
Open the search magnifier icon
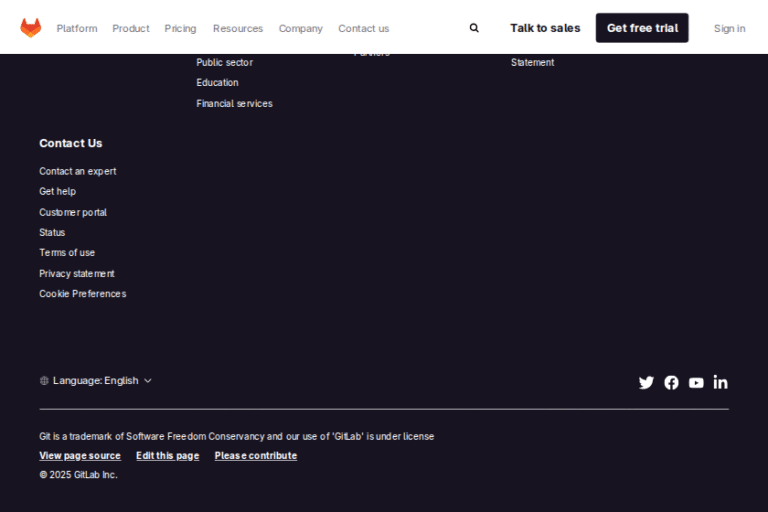tap(474, 28)
